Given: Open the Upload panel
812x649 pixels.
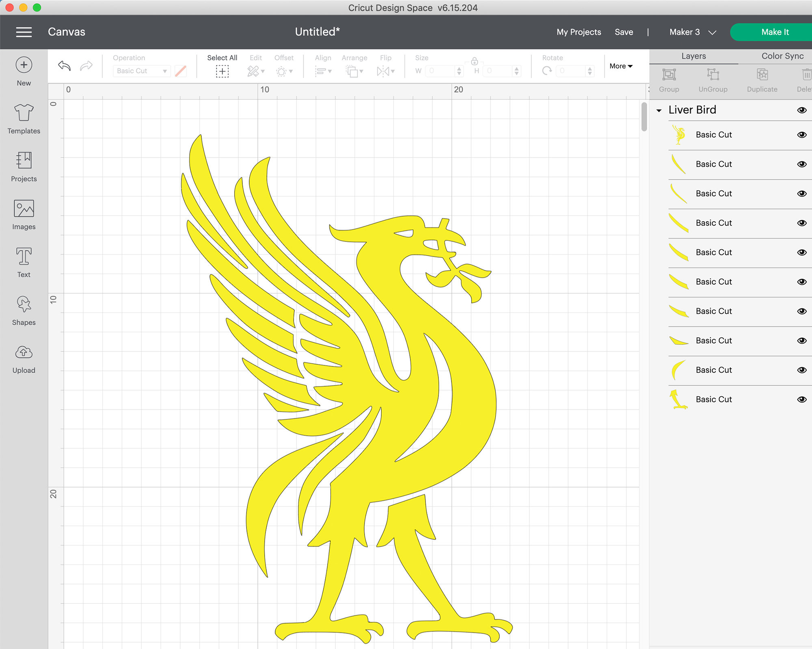Looking at the screenshot, I should pyautogui.click(x=24, y=358).
